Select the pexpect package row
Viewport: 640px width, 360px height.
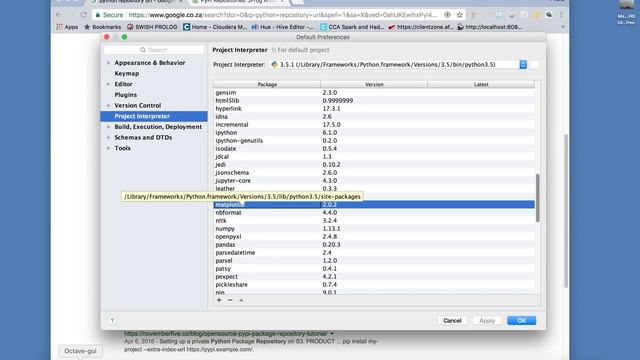pos(374,277)
